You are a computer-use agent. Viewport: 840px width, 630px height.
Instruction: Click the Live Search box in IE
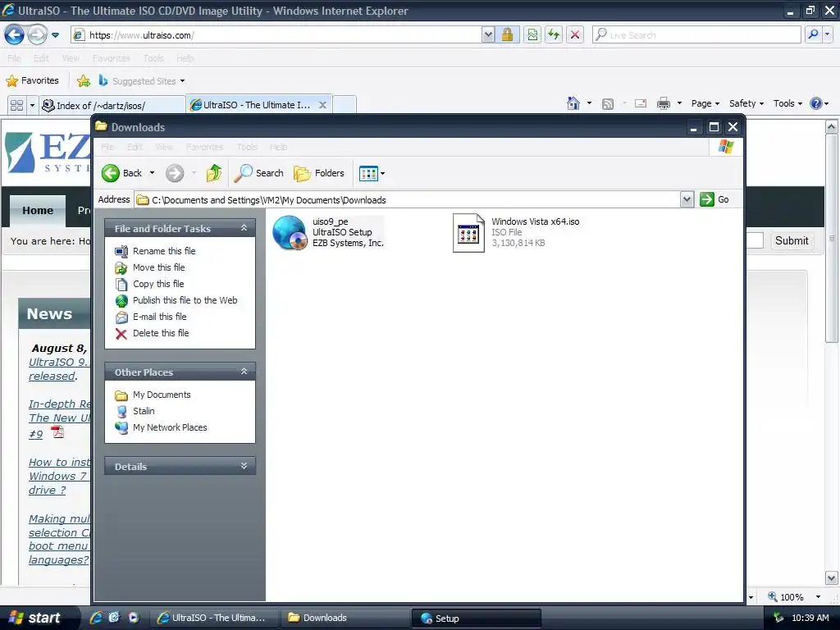point(696,35)
